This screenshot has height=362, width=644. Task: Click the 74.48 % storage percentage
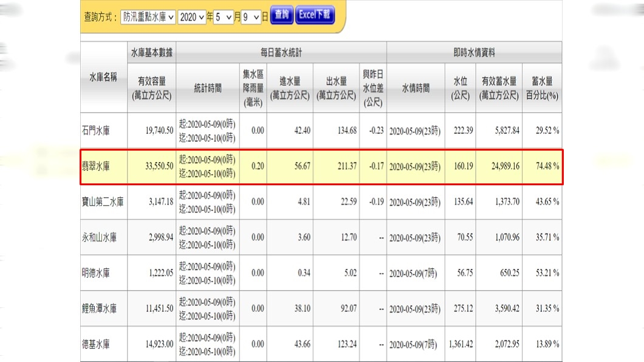coord(547,166)
